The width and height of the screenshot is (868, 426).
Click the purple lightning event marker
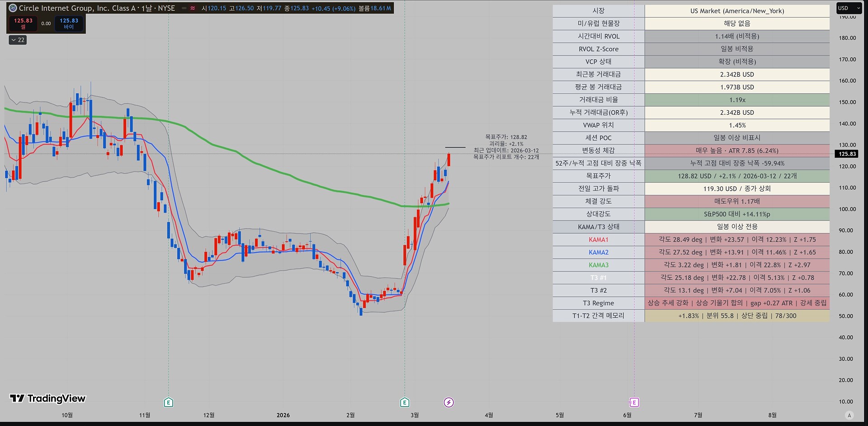(x=448, y=402)
